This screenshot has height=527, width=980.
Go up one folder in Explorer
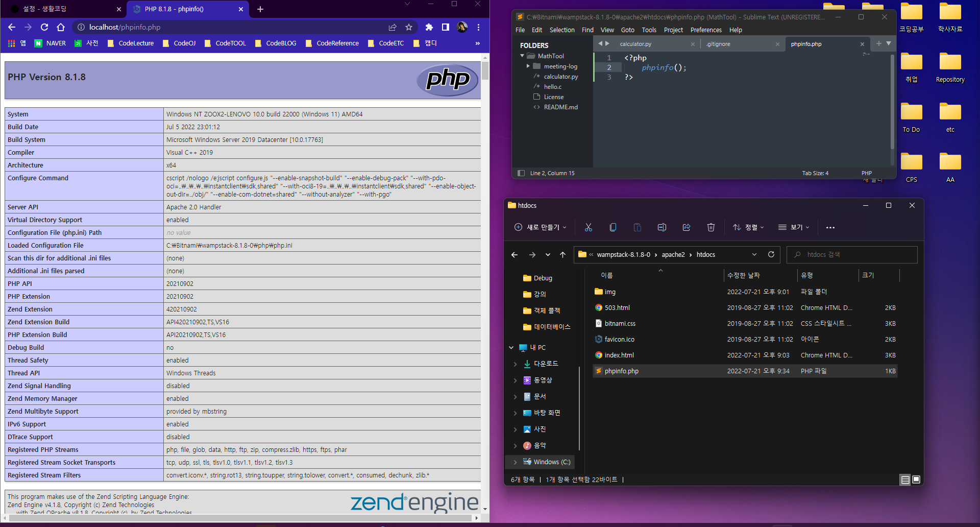(562, 255)
